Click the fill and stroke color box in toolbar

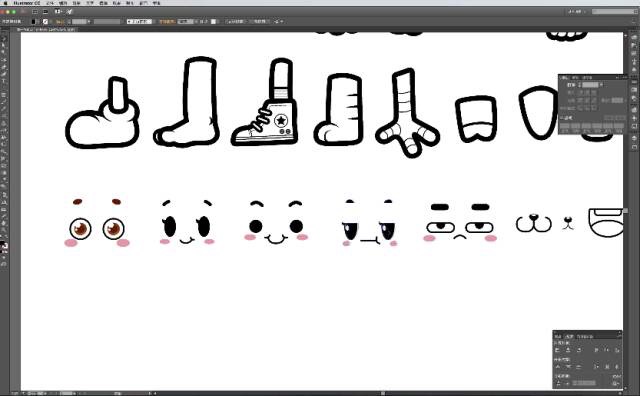(4, 247)
